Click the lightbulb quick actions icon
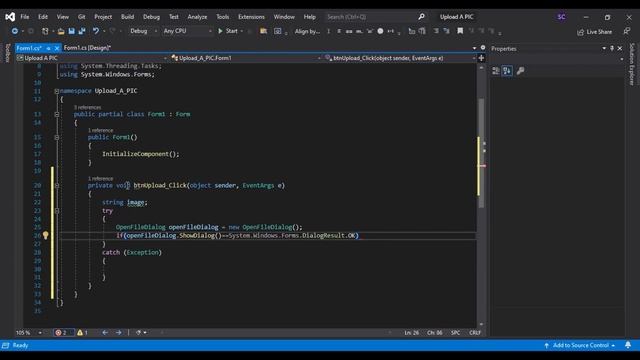 (46, 236)
